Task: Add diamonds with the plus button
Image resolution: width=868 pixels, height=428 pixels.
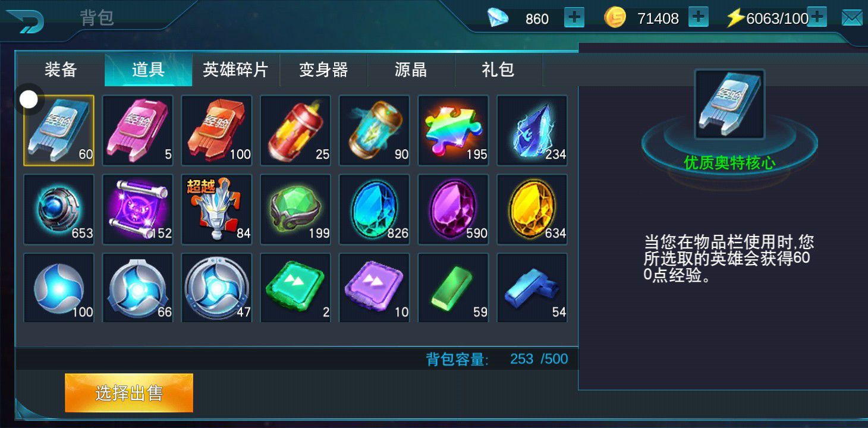Action: coord(574,18)
